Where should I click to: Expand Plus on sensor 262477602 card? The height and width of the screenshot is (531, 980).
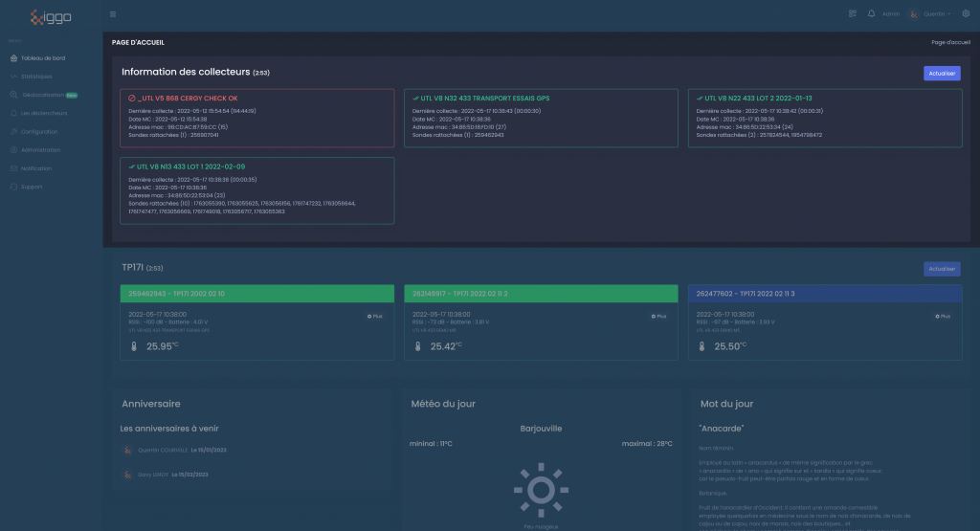coord(942,316)
